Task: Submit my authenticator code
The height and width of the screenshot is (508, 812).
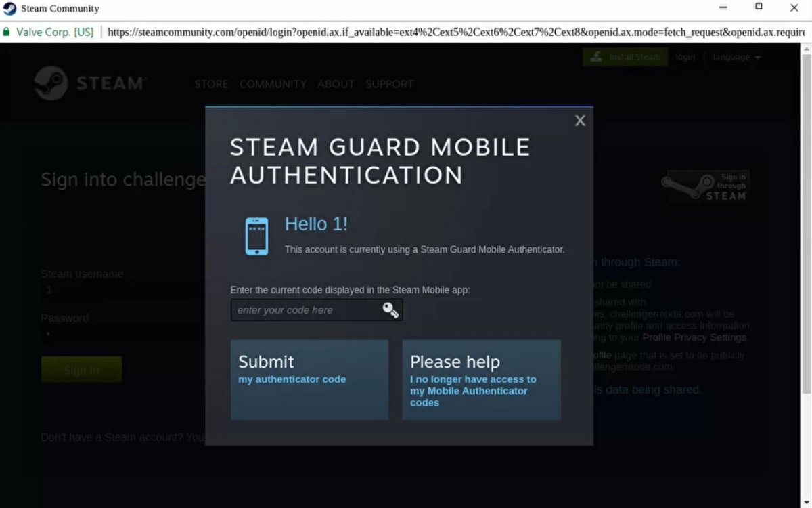Action: click(309, 380)
